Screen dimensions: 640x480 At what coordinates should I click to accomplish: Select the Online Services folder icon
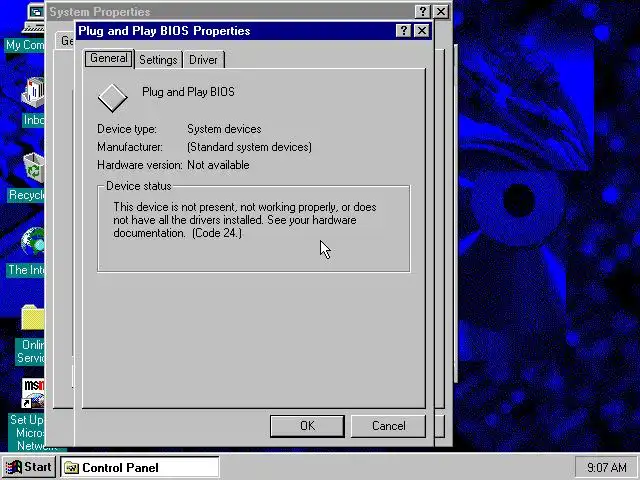pos(33,318)
